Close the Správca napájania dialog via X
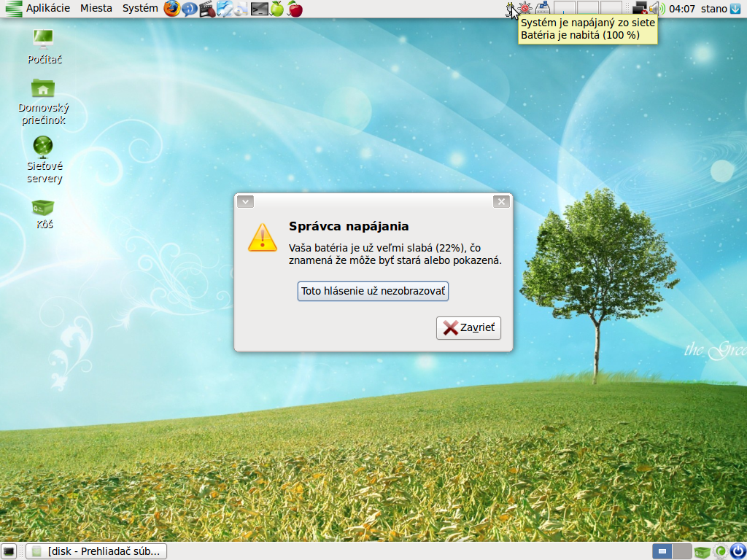This screenshot has height=560, width=747. 501,201
